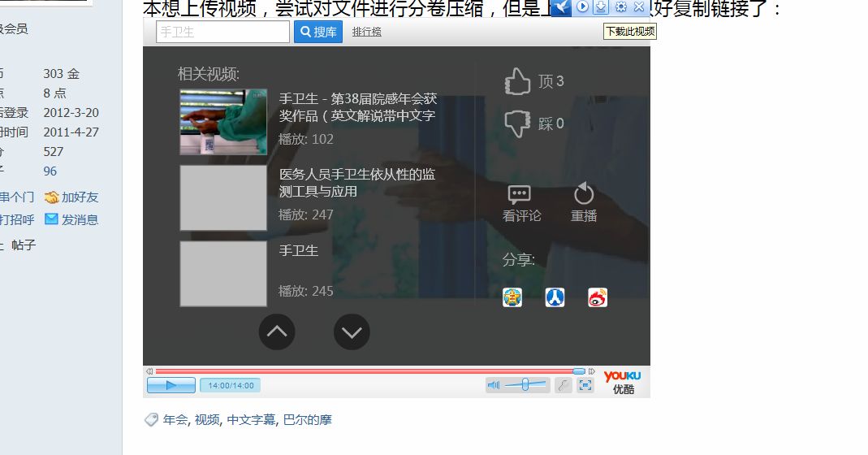The height and width of the screenshot is (455, 868).
Task: Share via the Renren icon
Action: coord(555,297)
